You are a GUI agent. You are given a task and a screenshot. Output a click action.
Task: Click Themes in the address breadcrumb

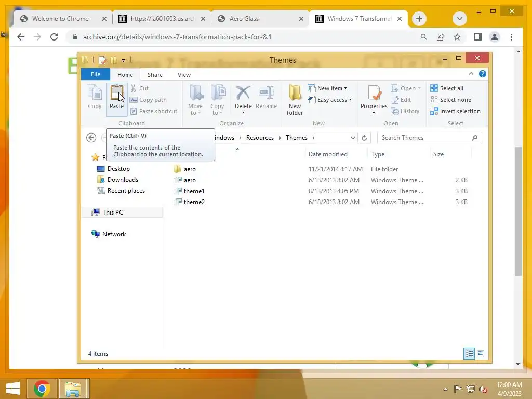[x=297, y=137]
